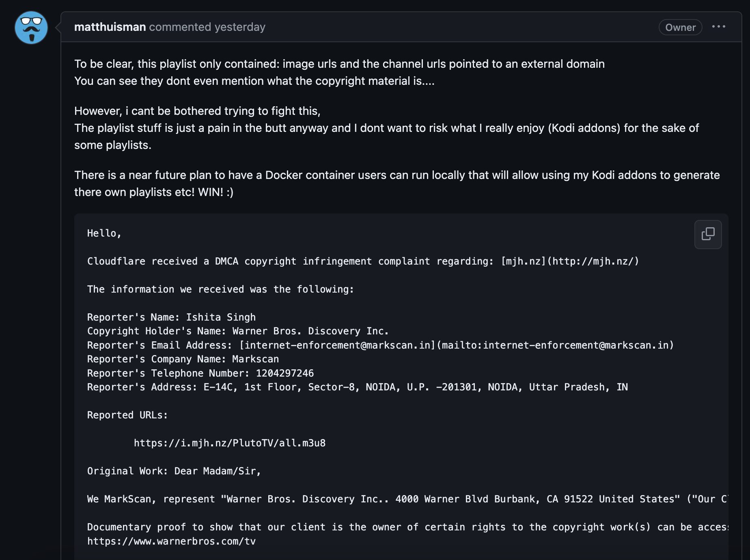Click 'Original Work: Dear Madam/Sir,' line
The width and height of the screenshot is (750, 560).
tap(174, 471)
